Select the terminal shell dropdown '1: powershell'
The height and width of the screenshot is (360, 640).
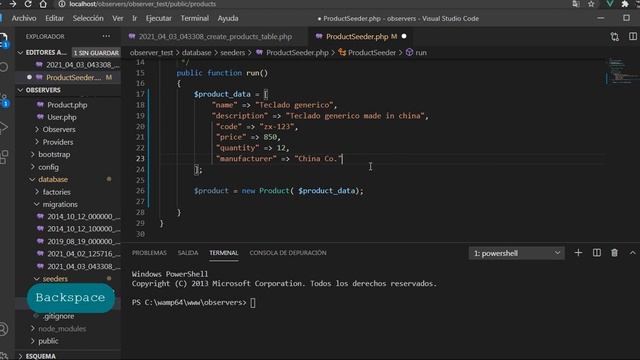517,253
